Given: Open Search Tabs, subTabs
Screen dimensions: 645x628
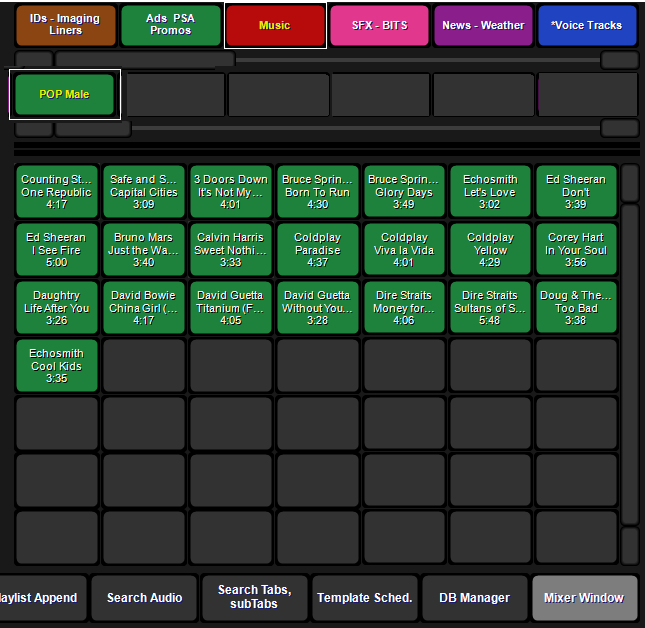Looking at the screenshot, I should 255,598.
